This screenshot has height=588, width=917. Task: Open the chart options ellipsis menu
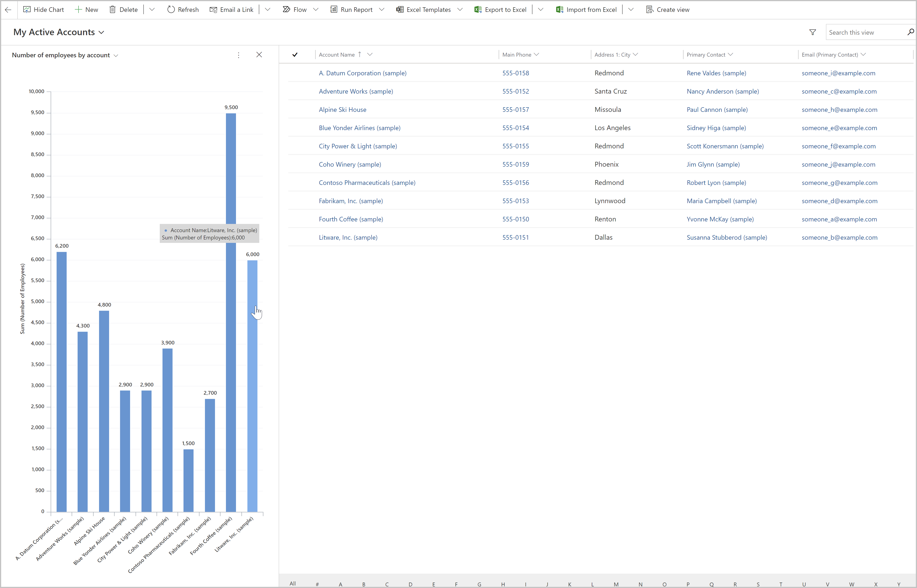coord(239,55)
